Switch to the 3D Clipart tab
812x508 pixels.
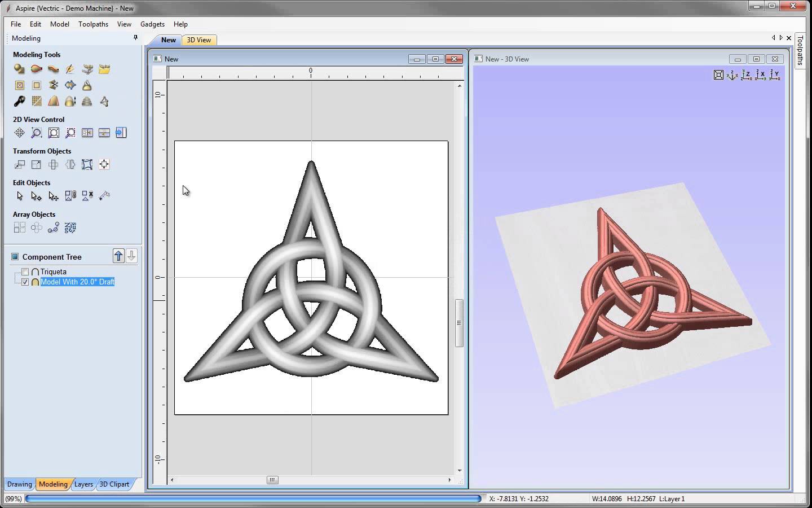click(x=114, y=484)
